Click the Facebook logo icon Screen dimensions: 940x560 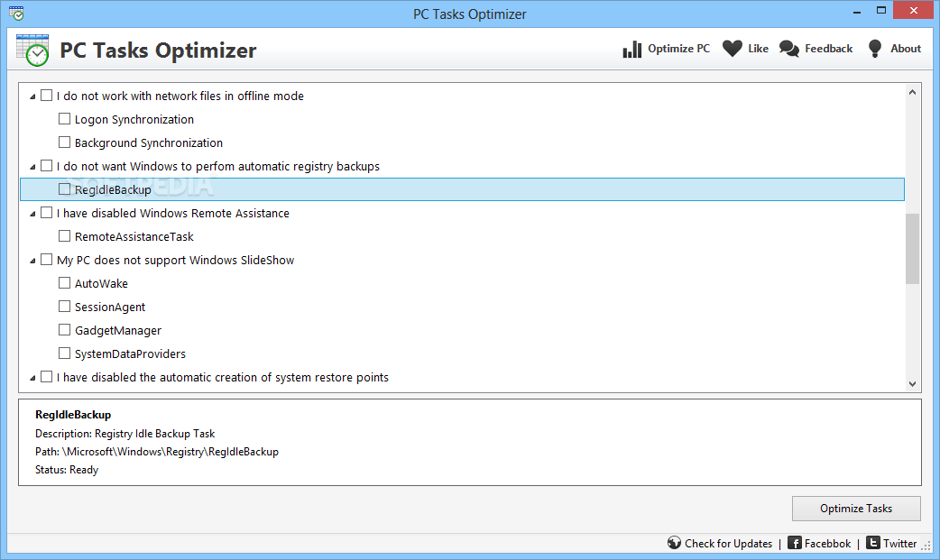pos(795,543)
